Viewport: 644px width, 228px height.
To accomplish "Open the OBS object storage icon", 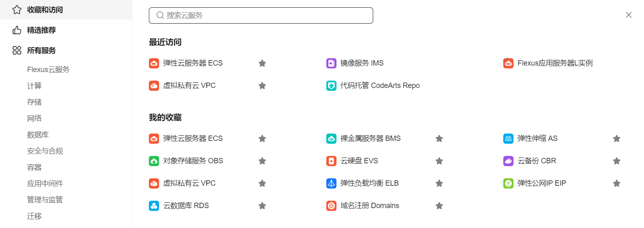I will pyautogui.click(x=154, y=161).
